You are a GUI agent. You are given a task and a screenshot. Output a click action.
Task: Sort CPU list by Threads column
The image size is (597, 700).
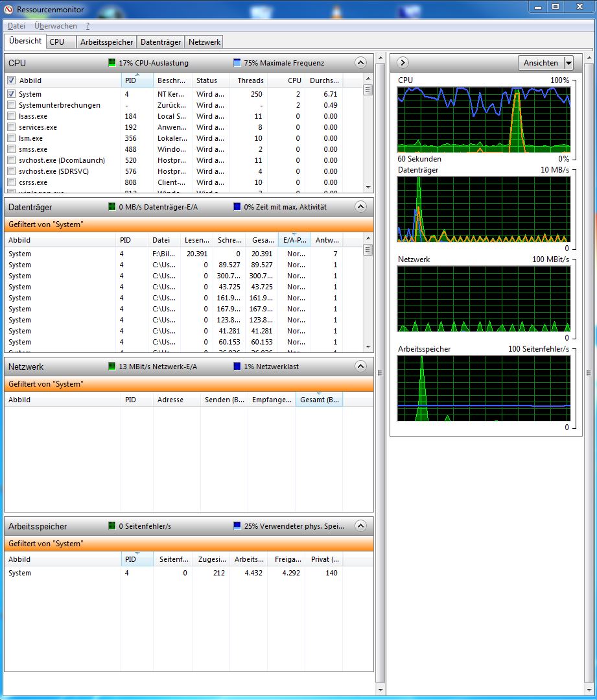[248, 80]
